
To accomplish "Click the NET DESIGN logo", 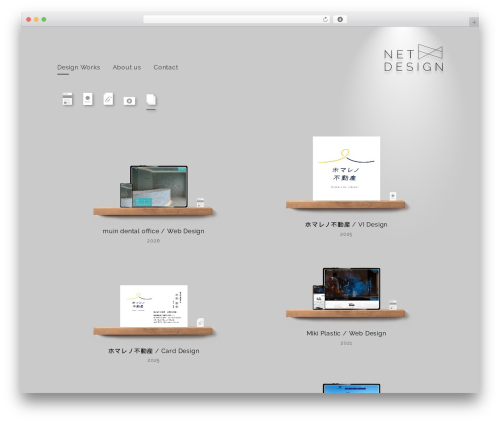I will (414, 58).
